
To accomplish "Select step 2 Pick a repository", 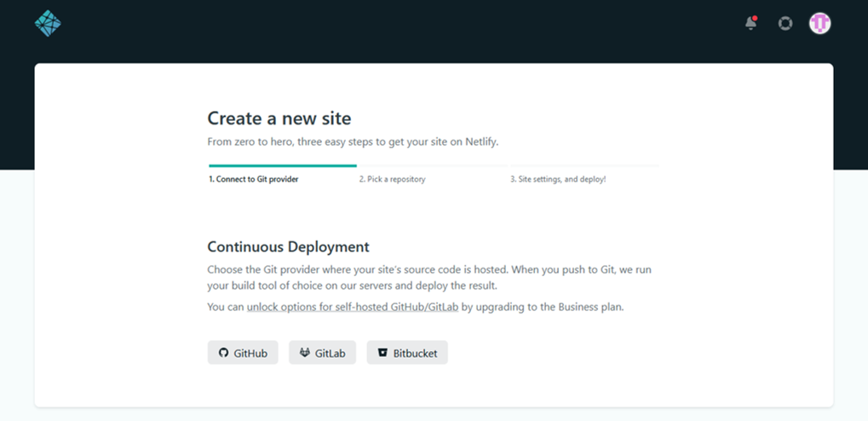I will pyautogui.click(x=392, y=179).
